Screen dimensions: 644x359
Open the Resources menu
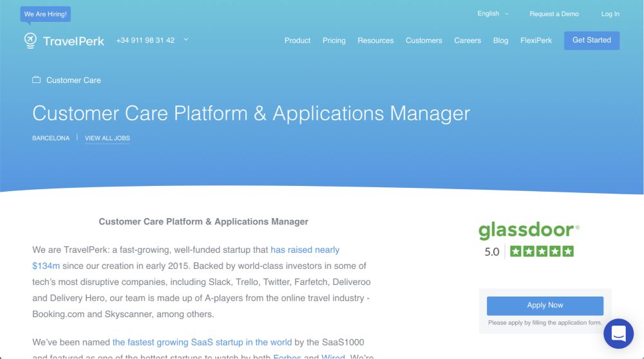[375, 41]
